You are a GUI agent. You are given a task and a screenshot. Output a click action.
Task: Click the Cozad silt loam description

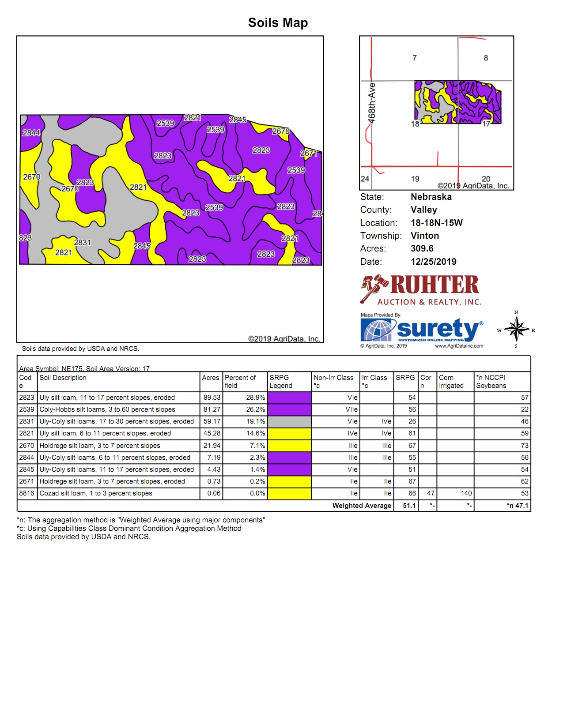coord(96,493)
